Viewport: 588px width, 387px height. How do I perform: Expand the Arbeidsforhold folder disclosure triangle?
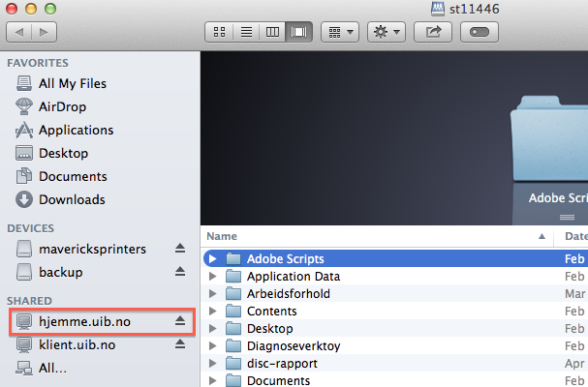point(212,294)
